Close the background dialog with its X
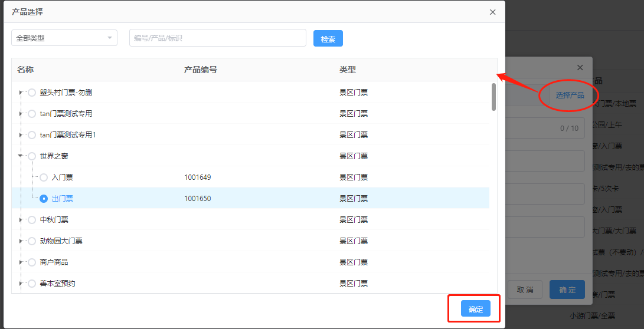The width and height of the screenshot is (644, 329). point(580,68)
